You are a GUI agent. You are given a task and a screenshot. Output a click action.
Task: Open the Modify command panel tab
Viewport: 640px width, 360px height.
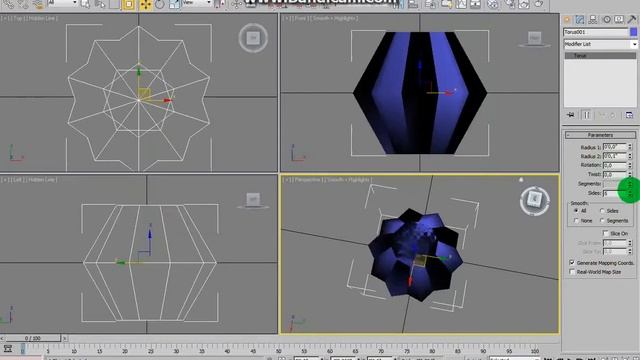(x=580, y=20)
